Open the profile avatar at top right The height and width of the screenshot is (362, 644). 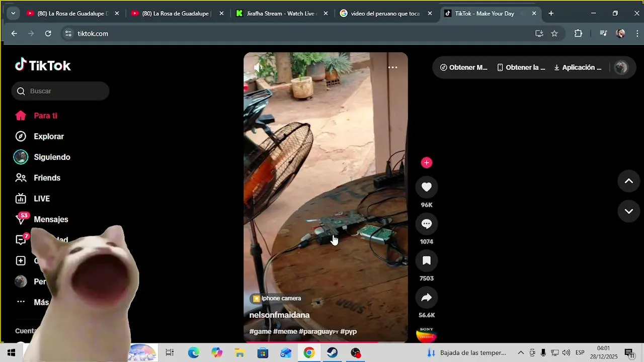click(x=621, y=67)
